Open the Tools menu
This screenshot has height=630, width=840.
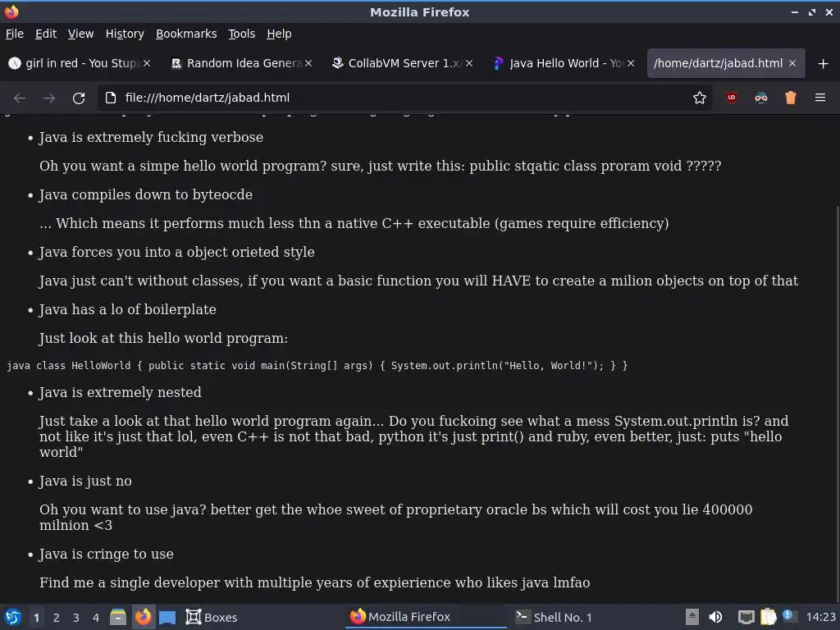[x=242, y=34]
